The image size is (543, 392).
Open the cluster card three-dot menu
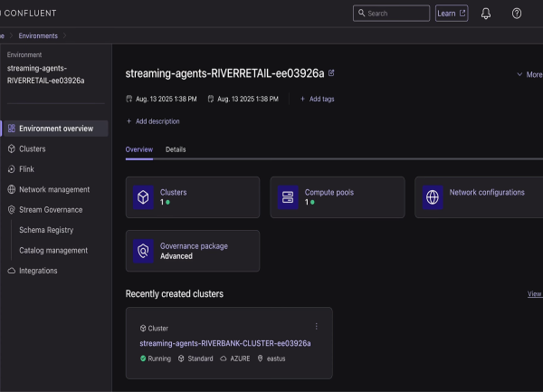(316, 326)
